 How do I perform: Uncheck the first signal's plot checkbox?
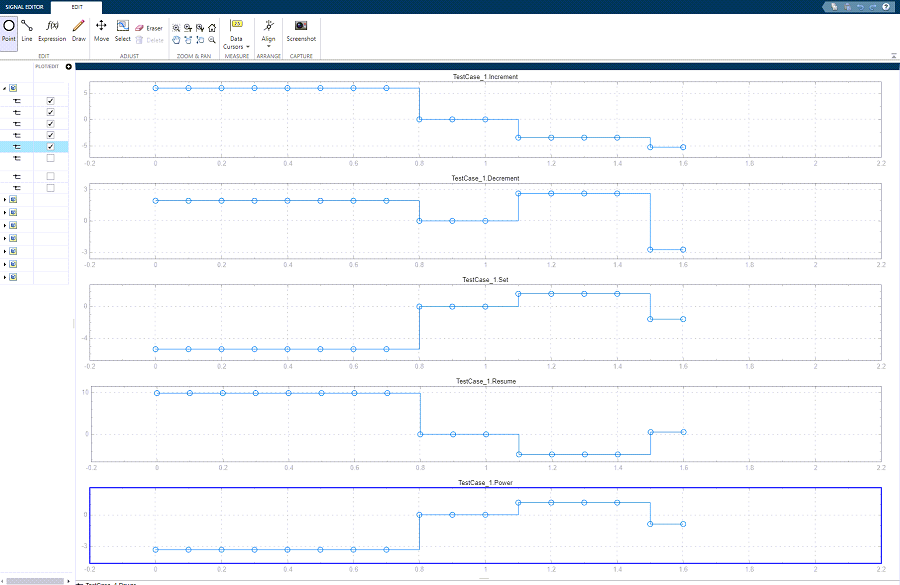(50, 101)
